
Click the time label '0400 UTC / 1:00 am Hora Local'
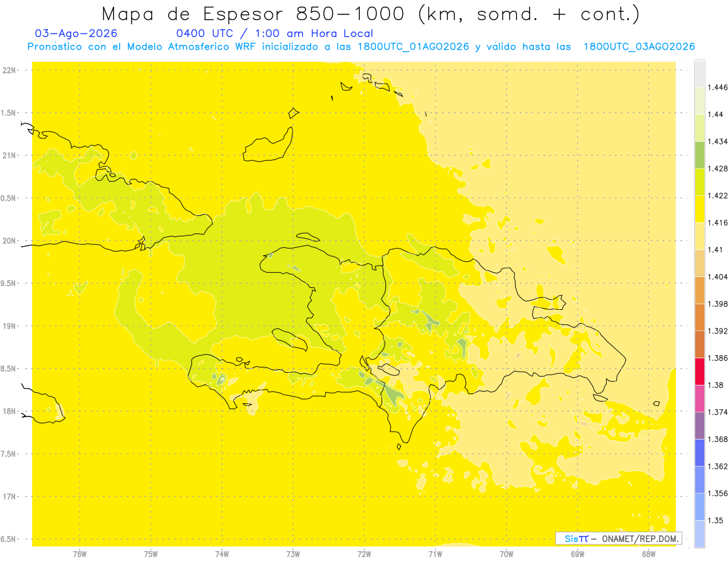pos(274,33)
